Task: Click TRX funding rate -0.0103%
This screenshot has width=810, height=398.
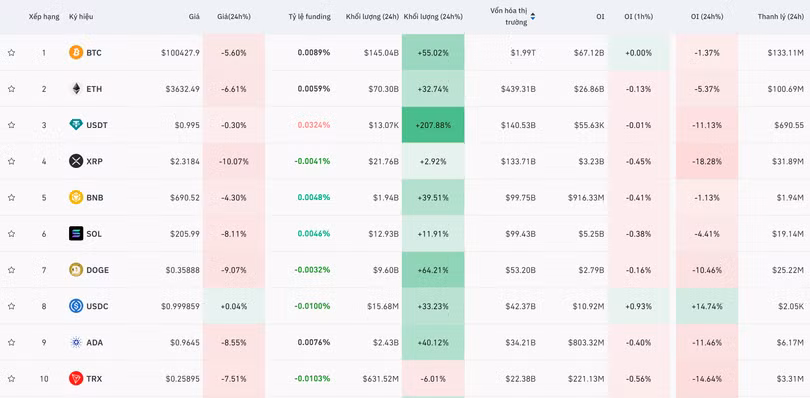Action: [312, 378]
